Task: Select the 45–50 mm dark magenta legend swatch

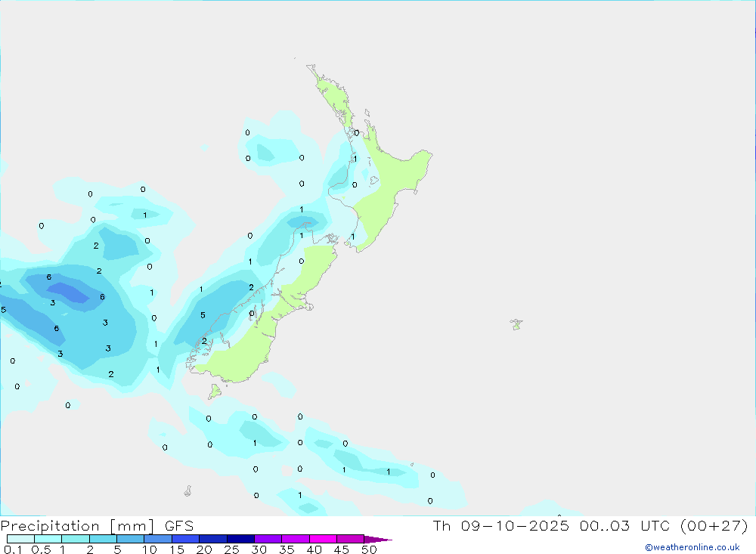Action: [350, 539]
